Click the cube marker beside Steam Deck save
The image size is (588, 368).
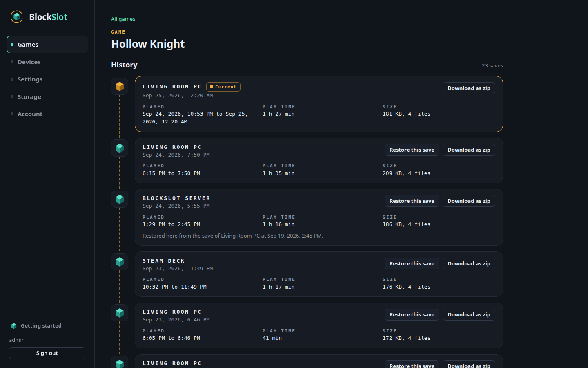pos(120,262)
